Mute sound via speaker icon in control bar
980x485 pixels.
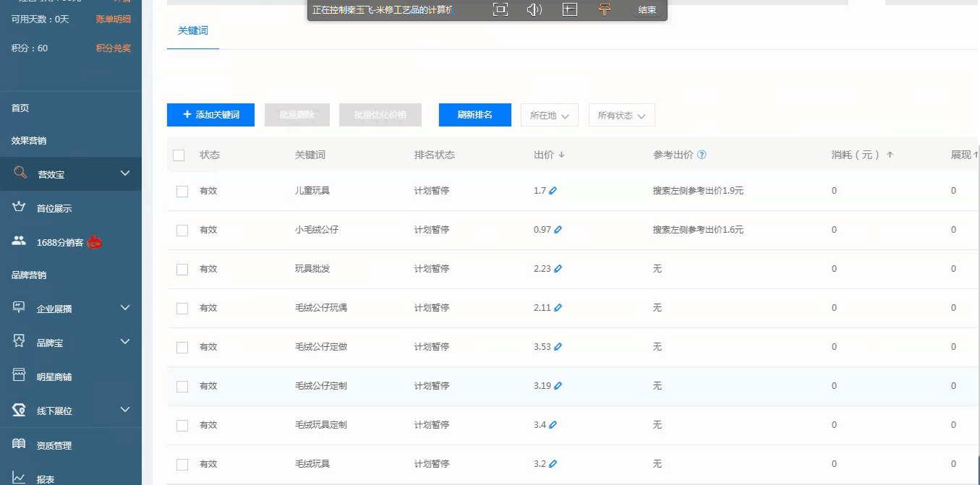click(x=534, y=9)
